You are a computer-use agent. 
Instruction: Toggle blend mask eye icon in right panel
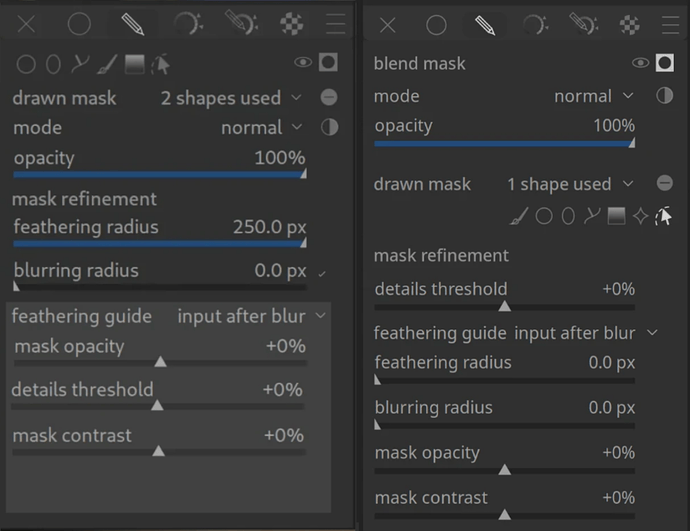641,63
